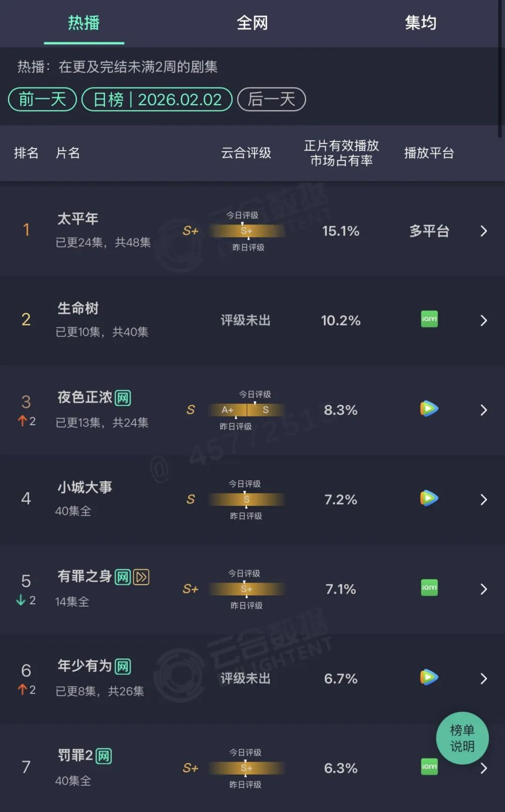Screen dimensions: 505x812
Task: Switch to the 集均 tab
Action: point(420,22)
